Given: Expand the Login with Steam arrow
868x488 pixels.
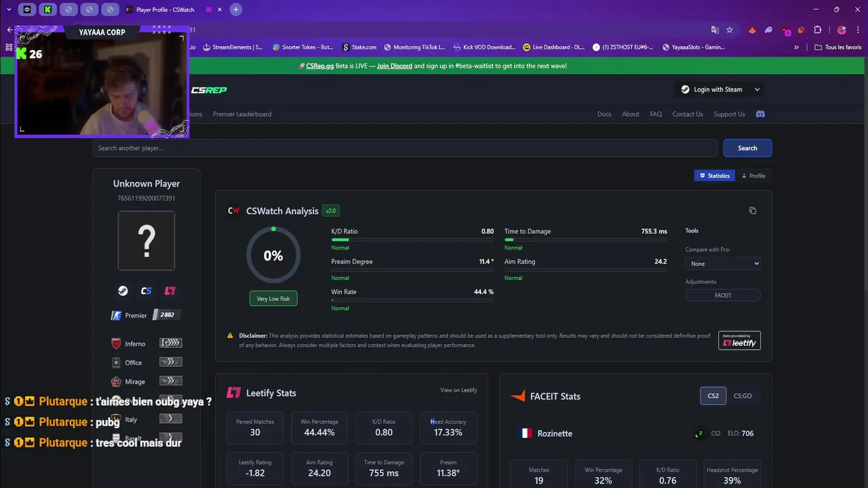Looking at the screenshot, I should [757, 89].
